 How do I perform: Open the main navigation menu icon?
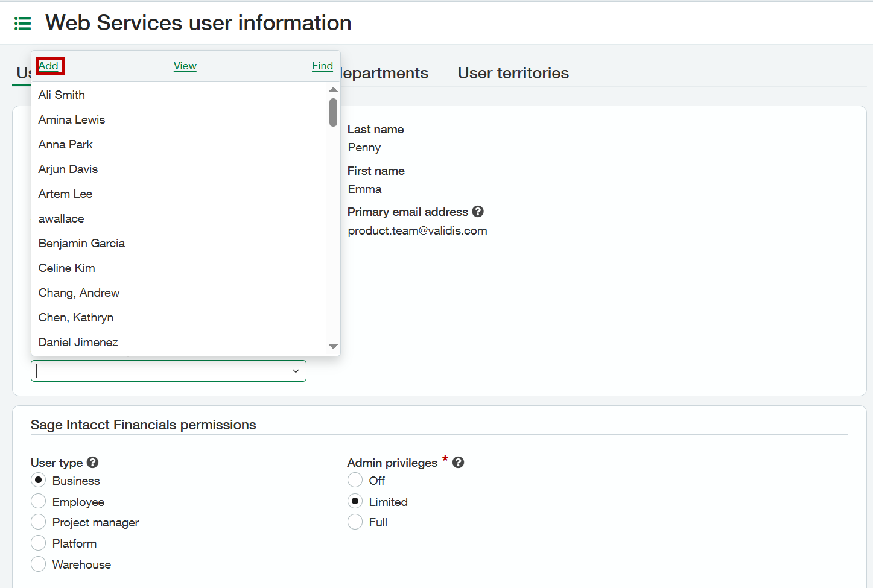click(22, 24)
